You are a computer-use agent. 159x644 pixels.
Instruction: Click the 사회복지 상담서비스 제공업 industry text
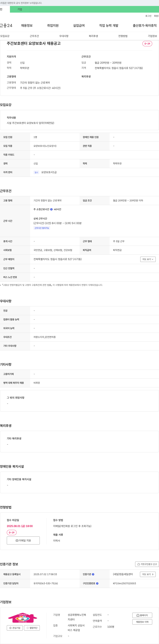point(76,628)
